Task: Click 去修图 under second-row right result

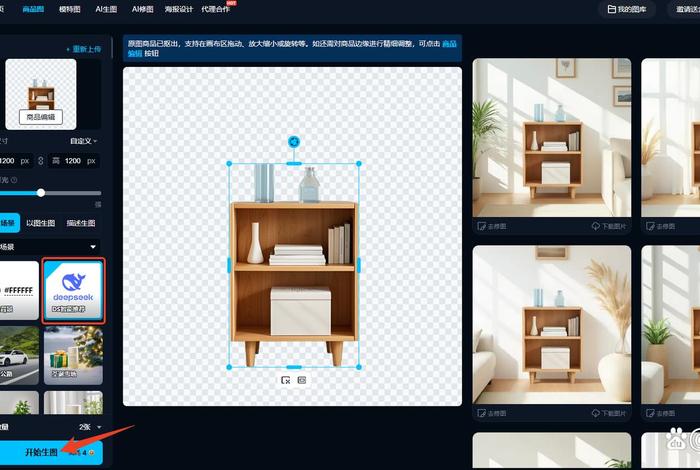Action: (x=661, y=413)
